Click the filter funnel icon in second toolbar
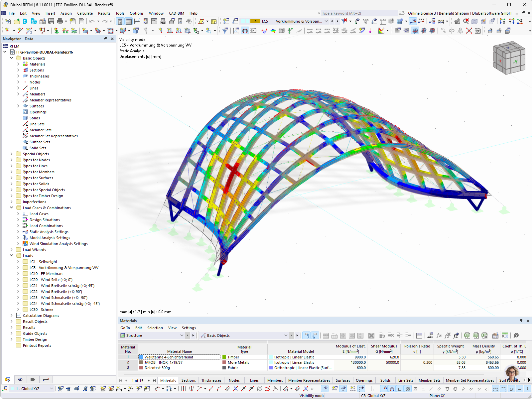This screenshot has width=532, height=399. (225, 31)
